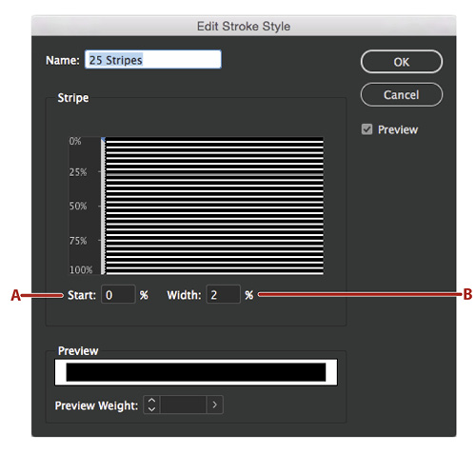Toggle the Preview checkbox
476x453 pixels.
(x=367, y=129)
